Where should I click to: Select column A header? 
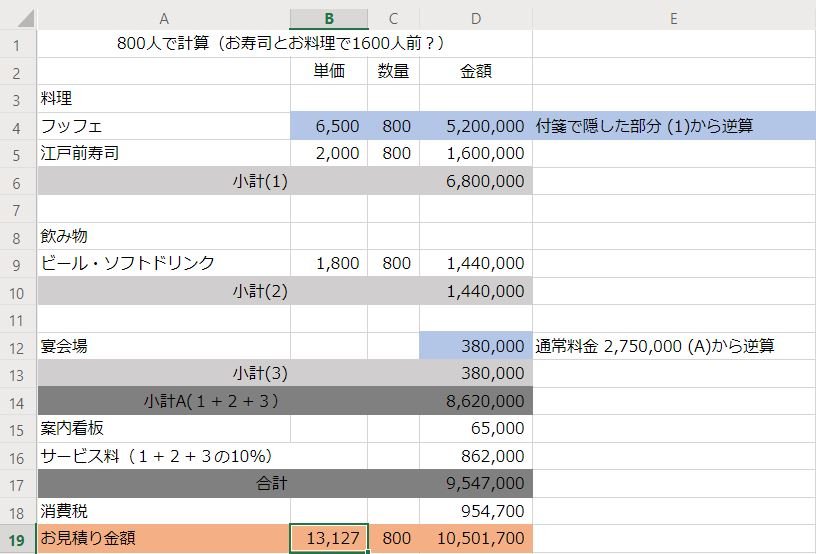163,19
